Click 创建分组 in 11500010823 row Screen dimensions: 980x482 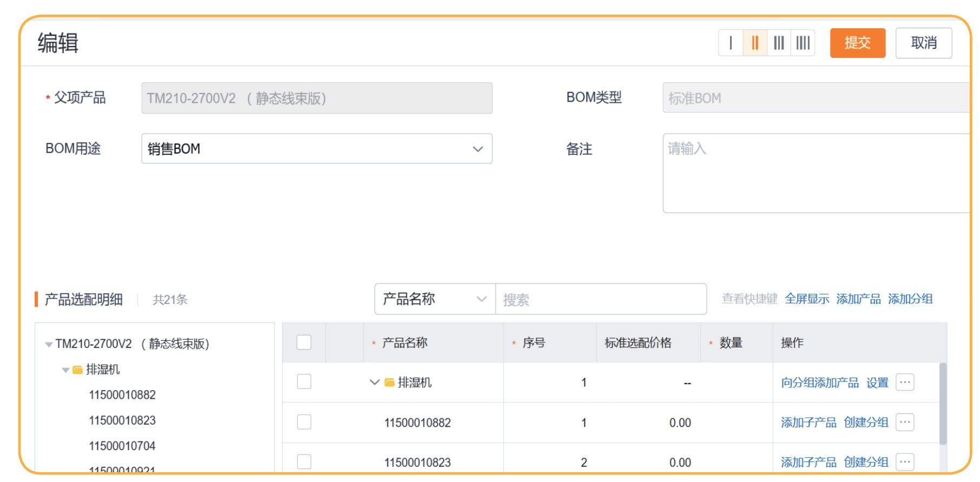(x=866, y=463)
